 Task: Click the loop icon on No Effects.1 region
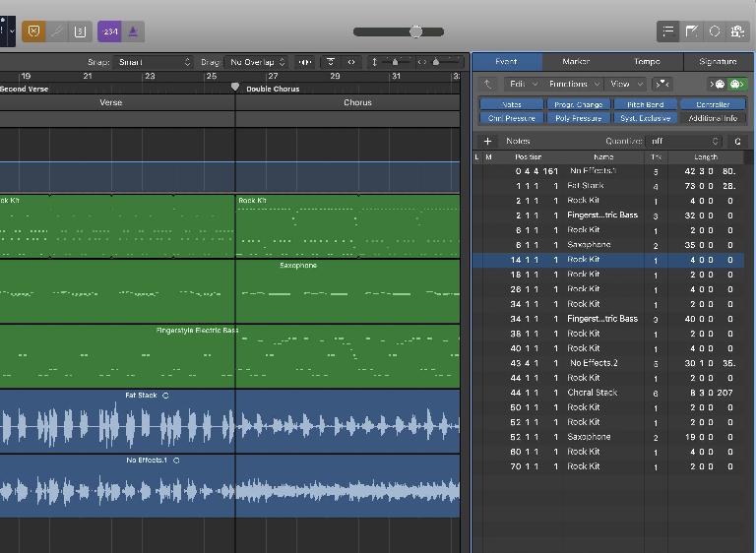(x=176, y=461)
